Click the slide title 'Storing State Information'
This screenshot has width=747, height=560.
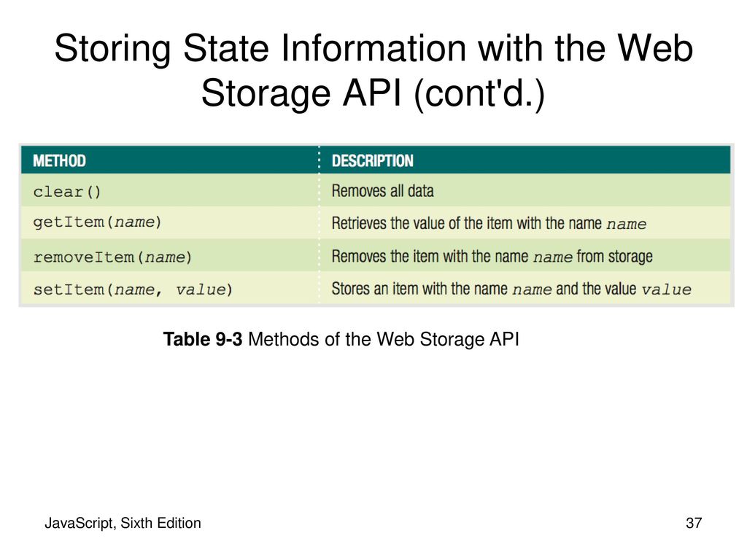coord(261,48)
